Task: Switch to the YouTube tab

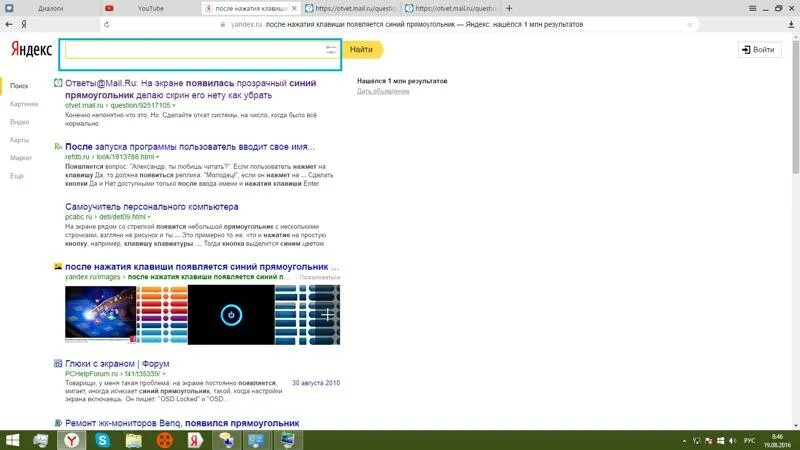Action: click(151, 8)
